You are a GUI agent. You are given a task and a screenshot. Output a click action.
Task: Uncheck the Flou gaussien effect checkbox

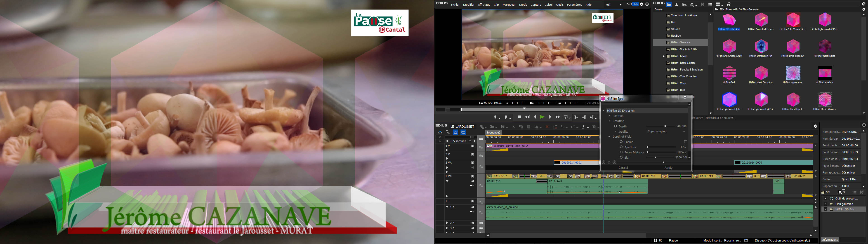click(x=826, y=204)
